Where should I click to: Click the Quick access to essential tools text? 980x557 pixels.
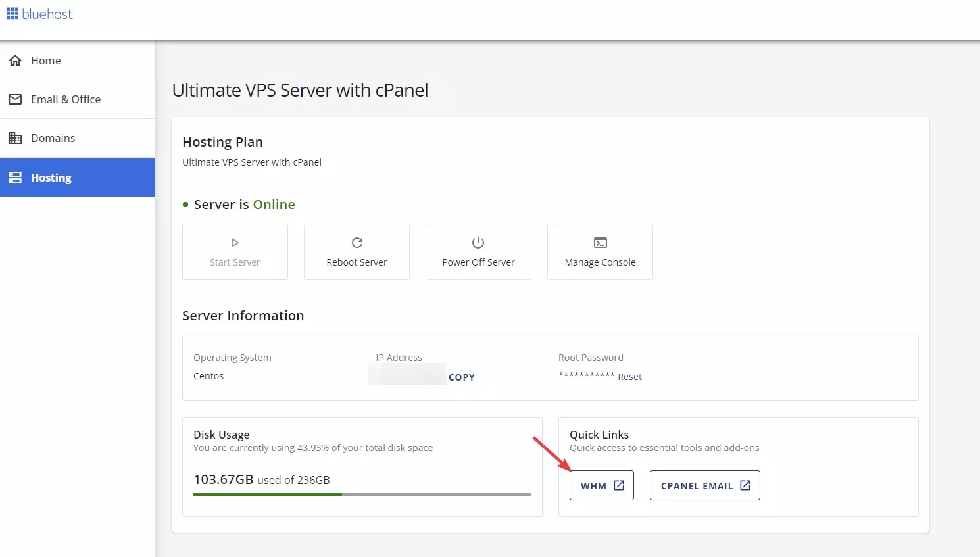664,448
